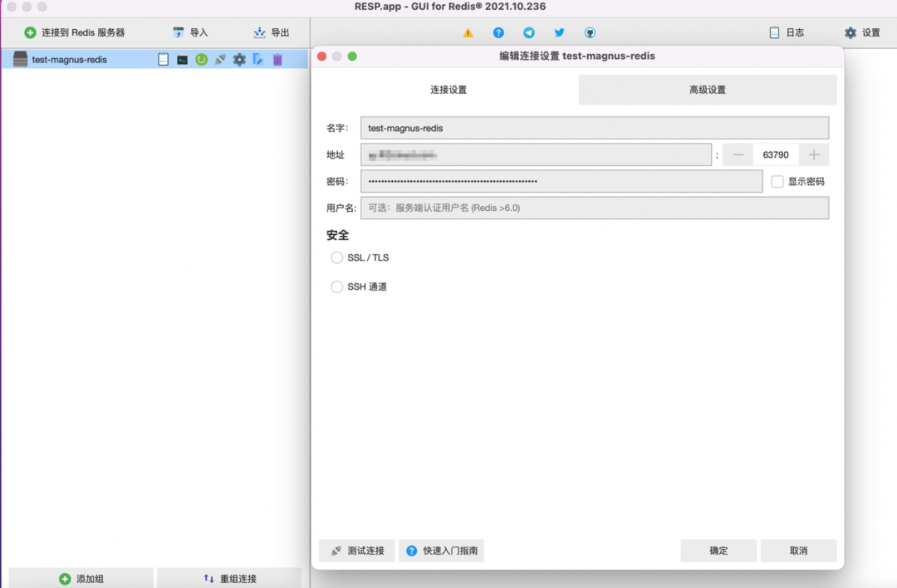Close the edit connection dialog with red button
This screenshot has height=588, width=897.
click(x=322, y=56)
